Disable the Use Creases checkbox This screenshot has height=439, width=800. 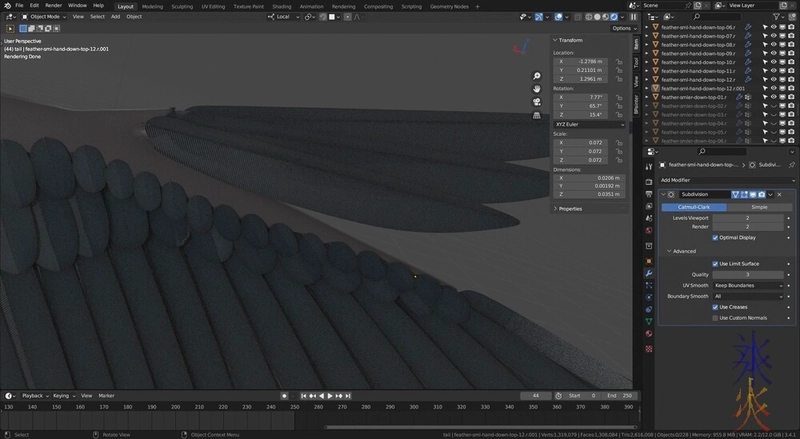click(715, 307)
